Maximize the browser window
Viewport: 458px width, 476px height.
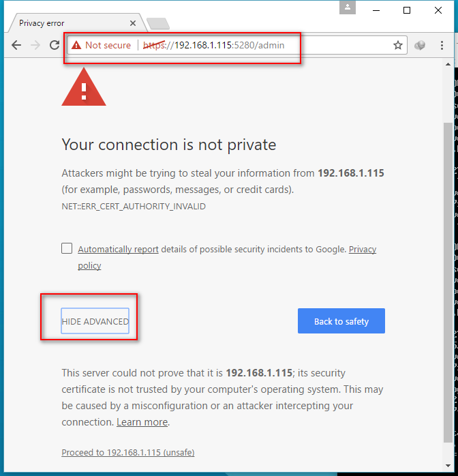[407, 10]
